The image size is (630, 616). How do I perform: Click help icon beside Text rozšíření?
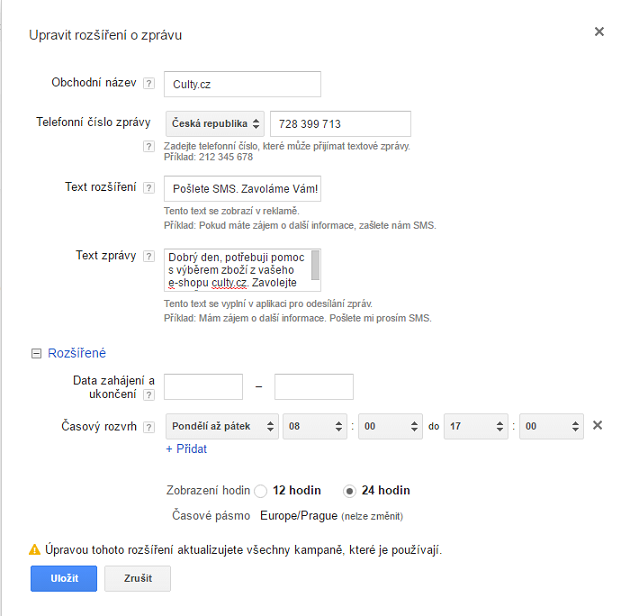pos(149,188)
